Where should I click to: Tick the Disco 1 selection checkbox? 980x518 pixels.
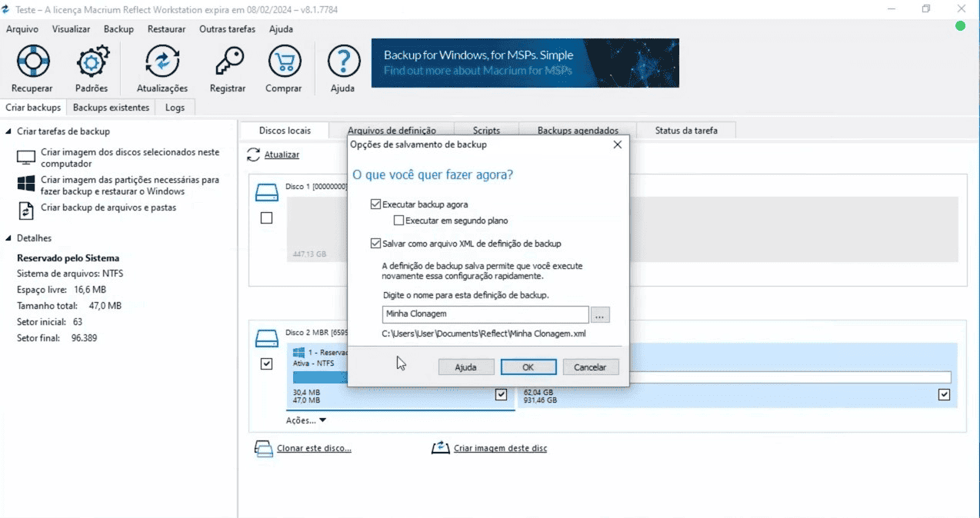pos(266,218)
